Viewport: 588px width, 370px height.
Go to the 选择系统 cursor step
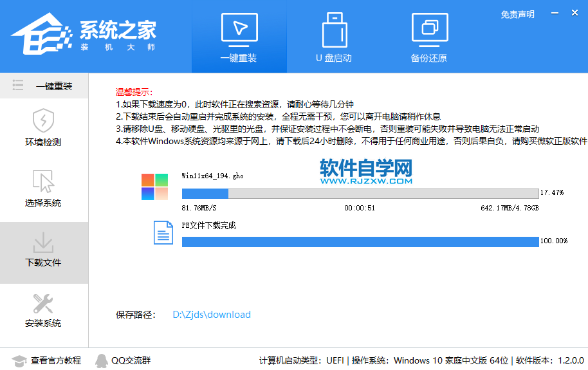point(43,189)
